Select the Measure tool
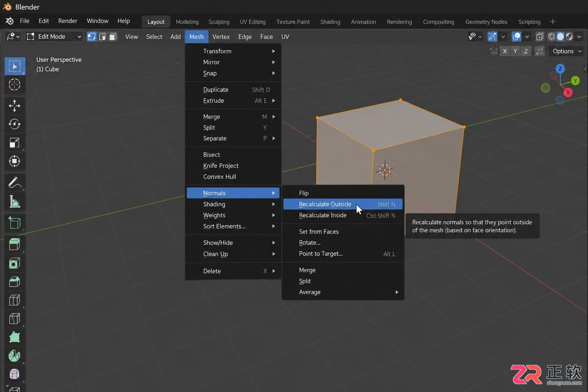This screenshot has height=392, width=588. 15,201
